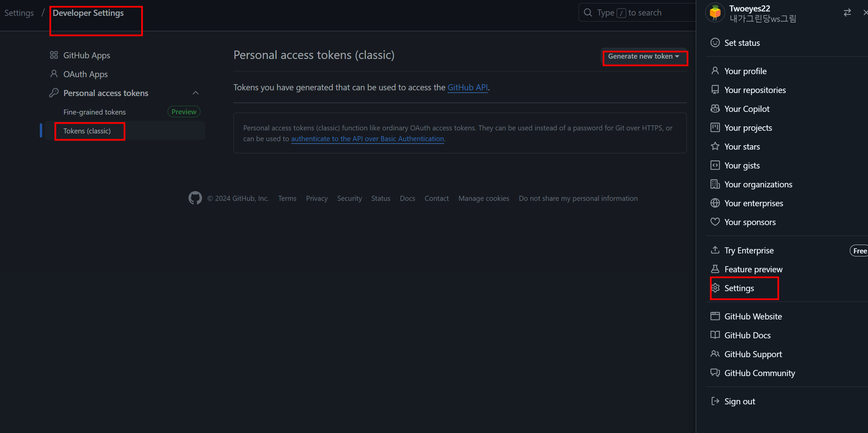Click the Personal access tokens key icon
868x433 pixels.
54,93
